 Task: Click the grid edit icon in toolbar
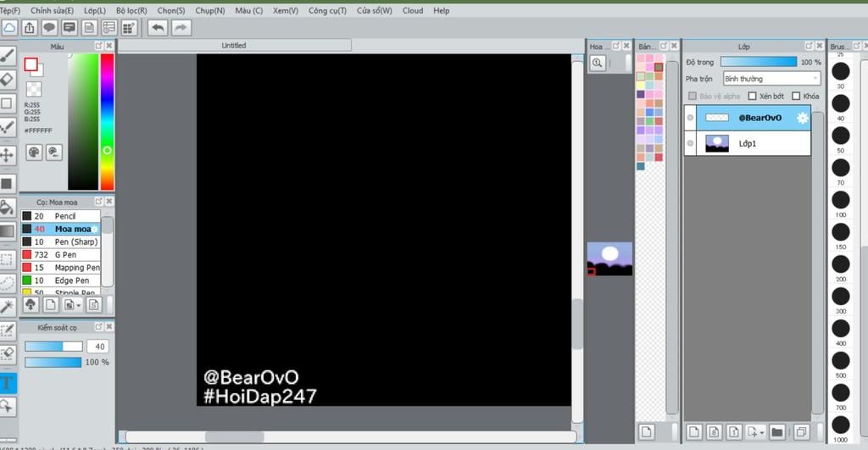point(129,28)
